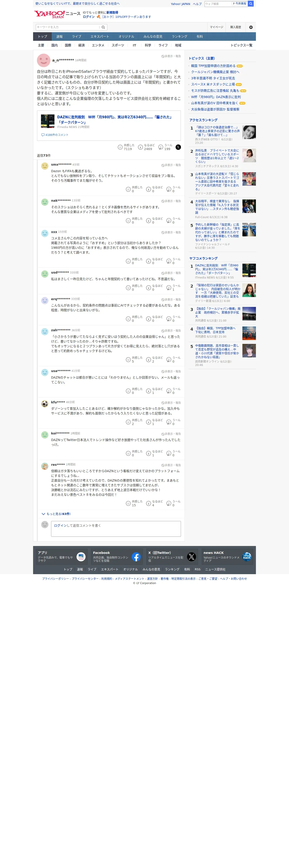Open the DAZN article thumbnail in the comment card
The image size is (289, 868).
click(48, 121)
